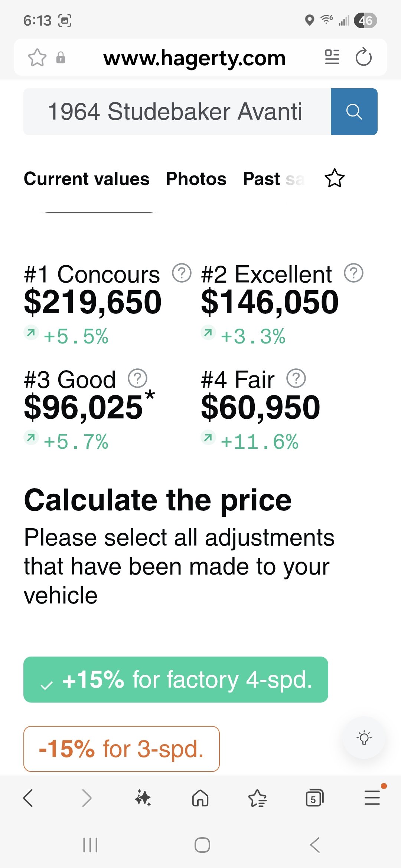Save vehicle with star icon beside tabs
The height and width of the screenshot is (868, 401).
(x=335, y=178)
